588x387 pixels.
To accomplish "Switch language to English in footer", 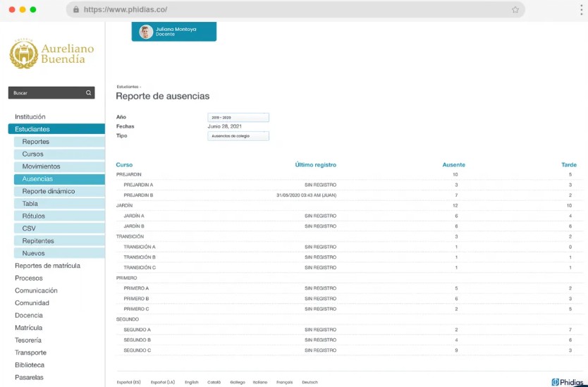I will point(192,382).
